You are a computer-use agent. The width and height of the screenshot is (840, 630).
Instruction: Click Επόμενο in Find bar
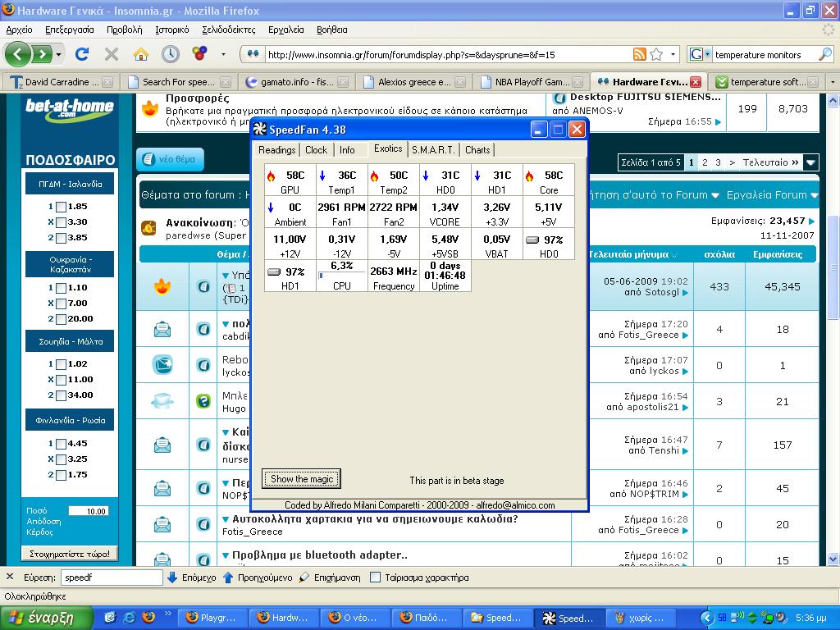click(193, 577)
